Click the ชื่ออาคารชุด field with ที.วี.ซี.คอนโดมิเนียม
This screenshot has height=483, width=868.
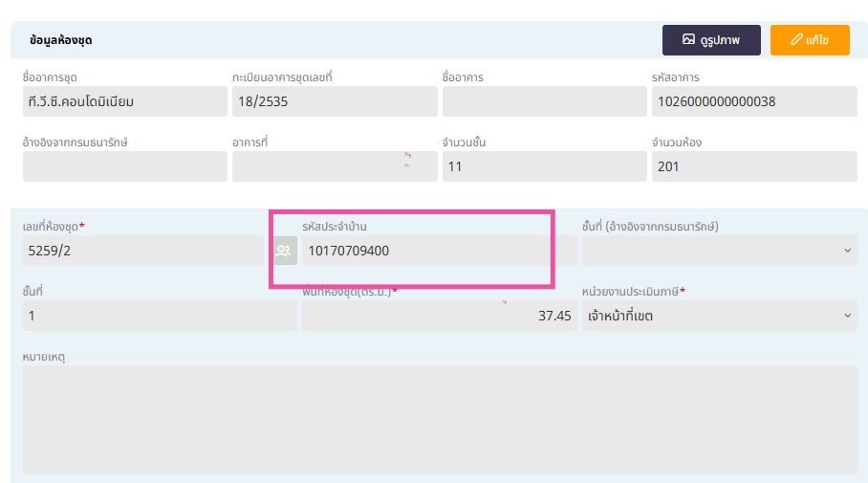point(124,101)
